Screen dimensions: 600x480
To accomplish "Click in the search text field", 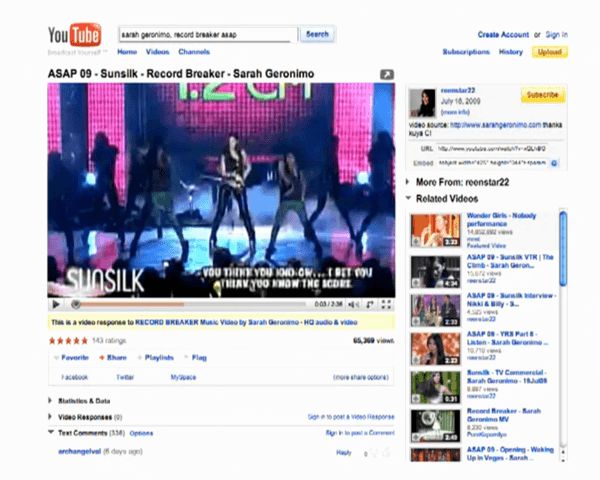I will click(x=208, y=34).
